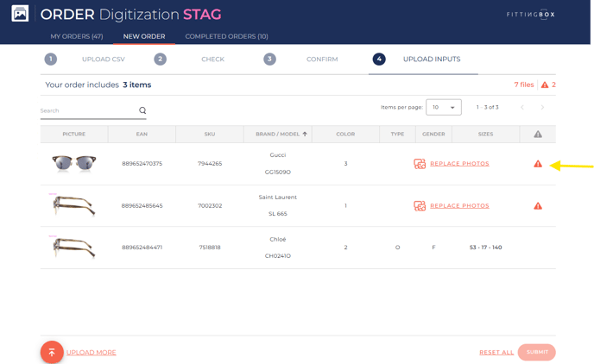
Task: Click the step 4 circle icon
Action: (x=379, y=59)
